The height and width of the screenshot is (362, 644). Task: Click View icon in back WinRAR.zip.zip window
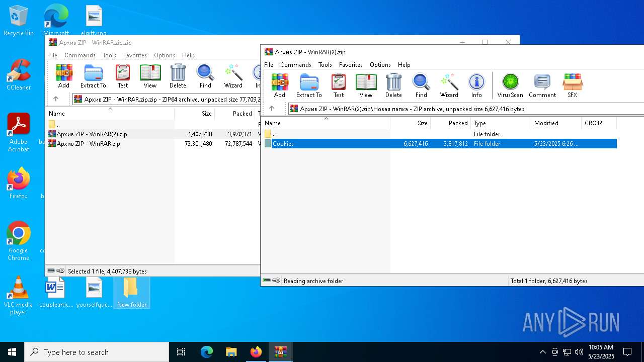150,76
